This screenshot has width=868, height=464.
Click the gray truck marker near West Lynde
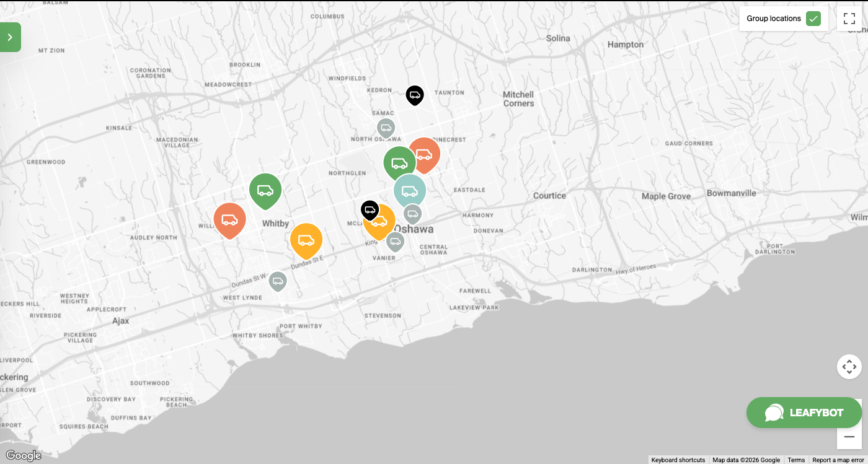[x=278, y=281]
